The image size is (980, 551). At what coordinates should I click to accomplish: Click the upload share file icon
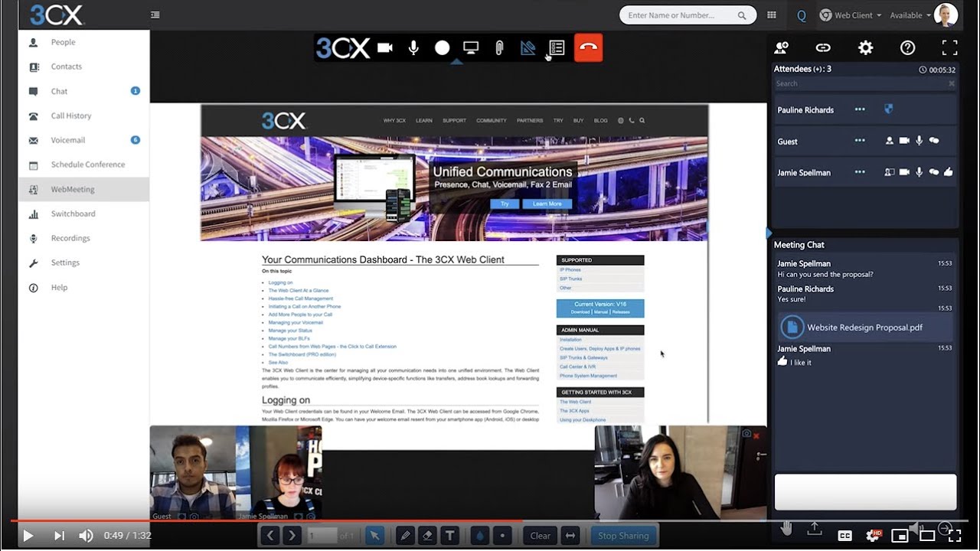pos(815,529)
